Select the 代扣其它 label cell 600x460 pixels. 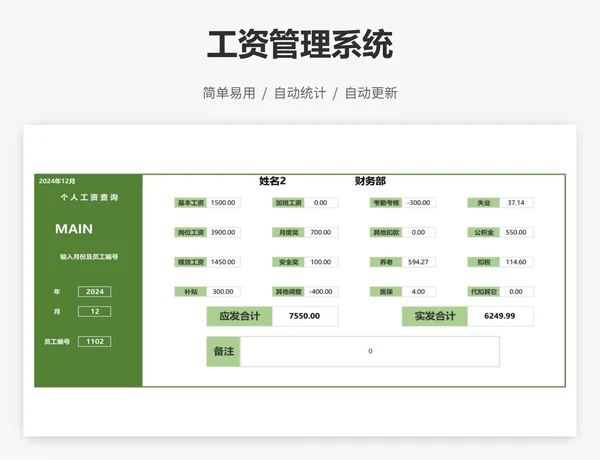click(483, 292)
